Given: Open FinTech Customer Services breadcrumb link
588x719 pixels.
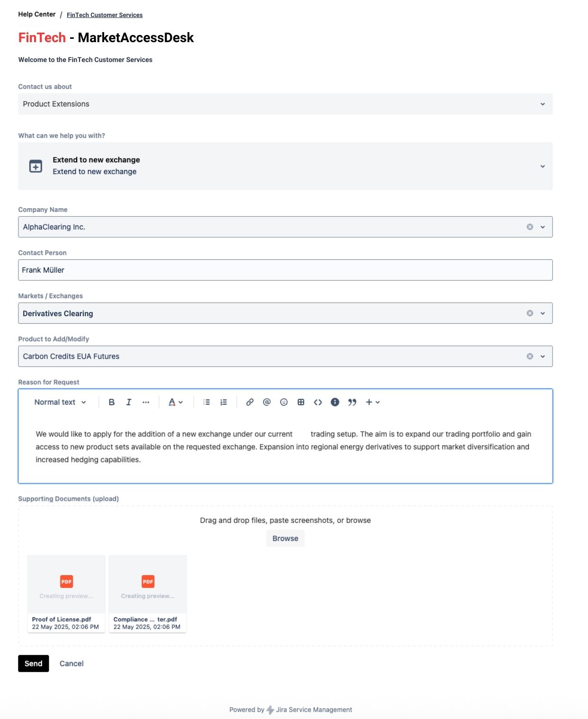Looking at the screenshot, I should pyautogui.click(x=105, y=15).
